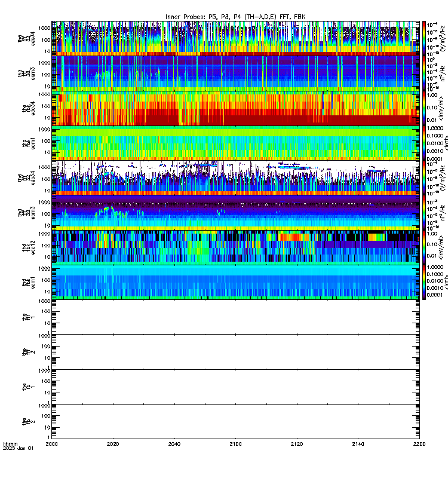The height and width of the screenshot is (478, 448).
Task: Click the 2020 time axis label
Action: pyautogui.click(x=113, y=444)
